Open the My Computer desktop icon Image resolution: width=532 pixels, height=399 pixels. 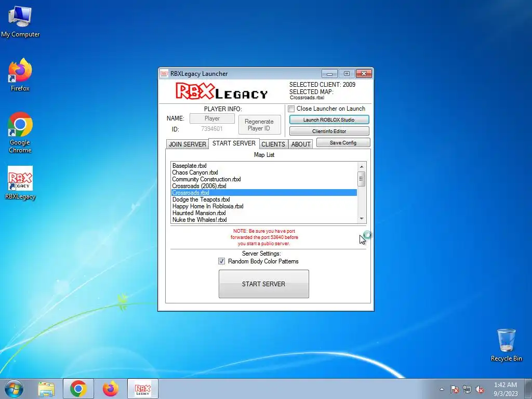tap(20, 22)
